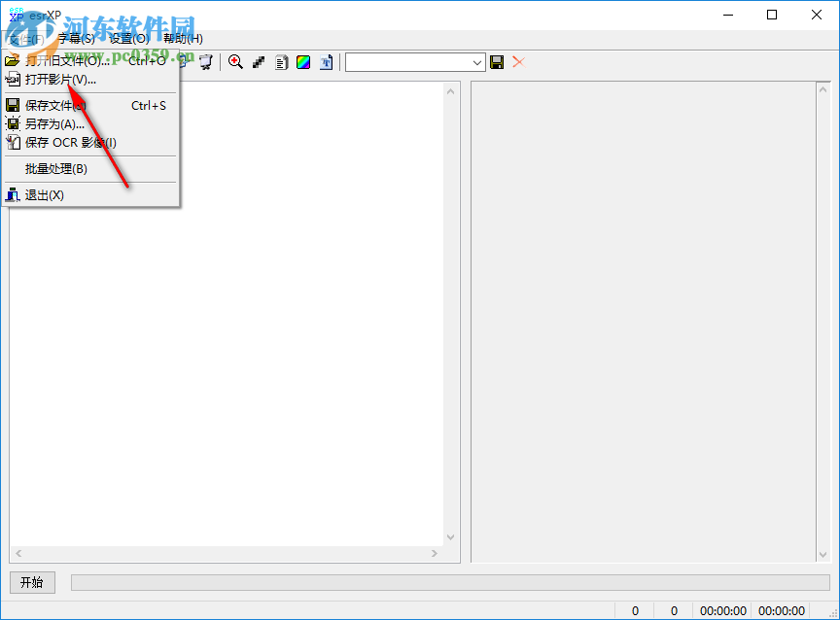Click the last 00:00:00 status bar time

(x=781, y=611)
